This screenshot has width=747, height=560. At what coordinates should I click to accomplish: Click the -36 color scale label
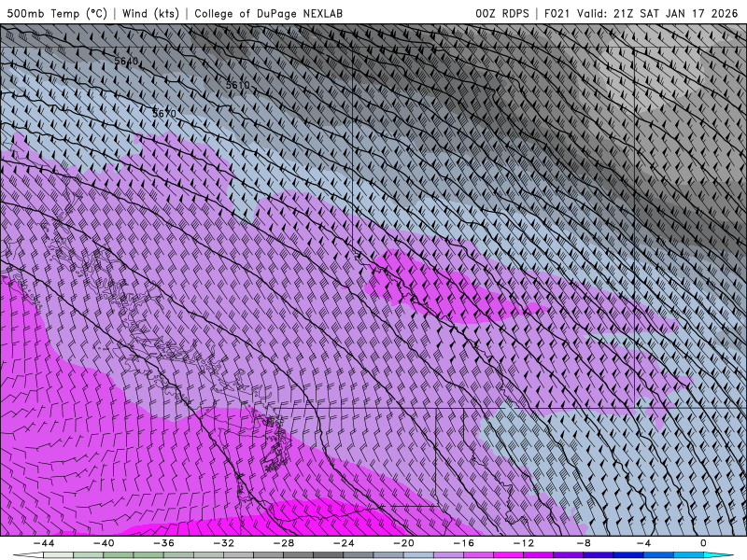164,543
